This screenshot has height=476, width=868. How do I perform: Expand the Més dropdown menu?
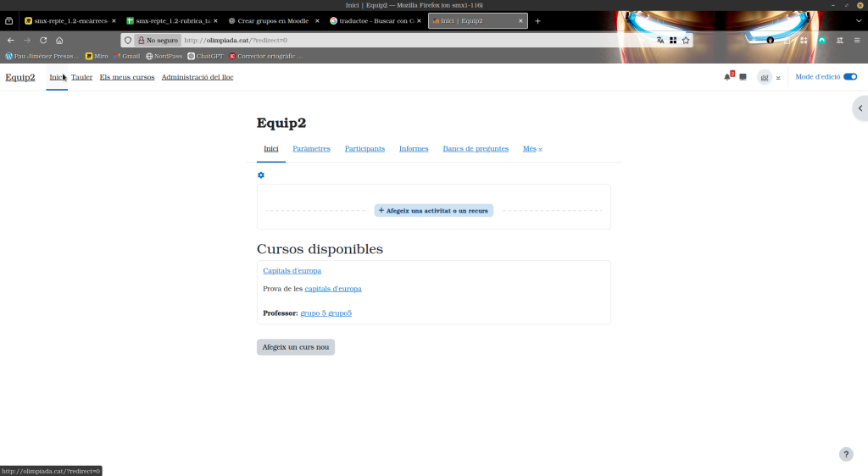532,149
